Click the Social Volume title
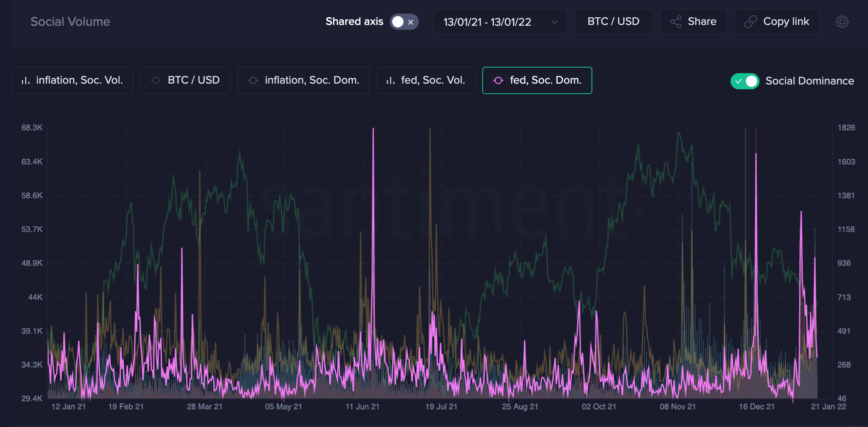This screenshot has width=868, height=427. click(x=70, y=22)
